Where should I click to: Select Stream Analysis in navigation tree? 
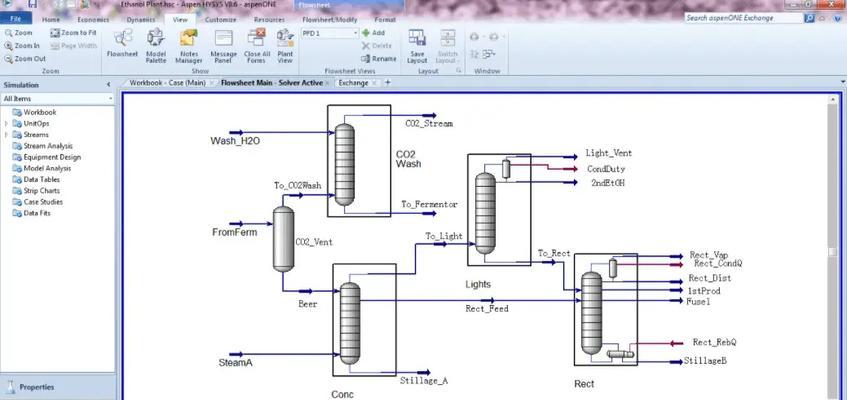click(48, 146)
